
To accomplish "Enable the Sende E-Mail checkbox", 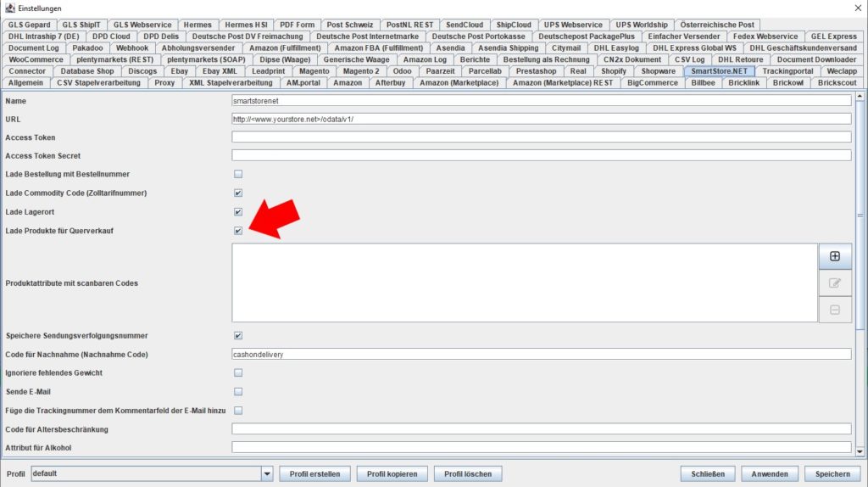I will coord(238,392).
